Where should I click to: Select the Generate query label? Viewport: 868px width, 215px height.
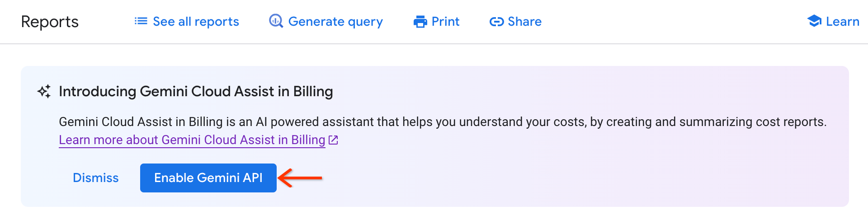pyautogui.click(x=335, y=22)
